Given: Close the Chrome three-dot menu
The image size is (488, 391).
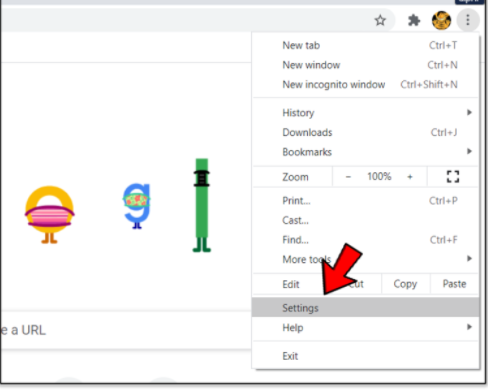Looking at the screenshot, I should coord(468,20).
